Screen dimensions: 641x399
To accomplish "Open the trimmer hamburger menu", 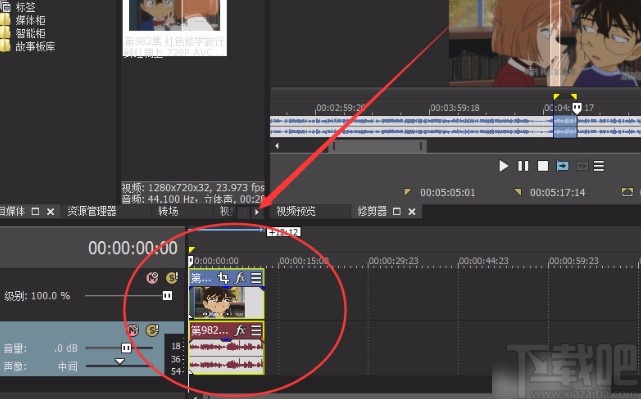I will tap(599, 166).
